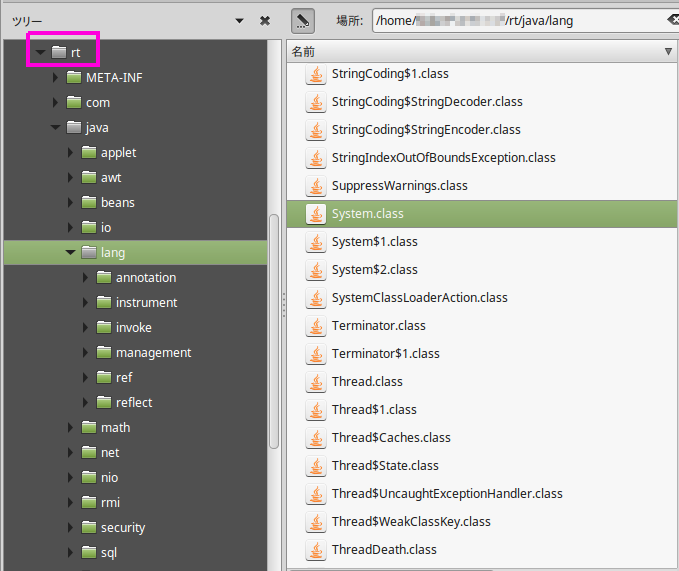
Task: Select Terminator.class in file list
Action: coord(378,326)
